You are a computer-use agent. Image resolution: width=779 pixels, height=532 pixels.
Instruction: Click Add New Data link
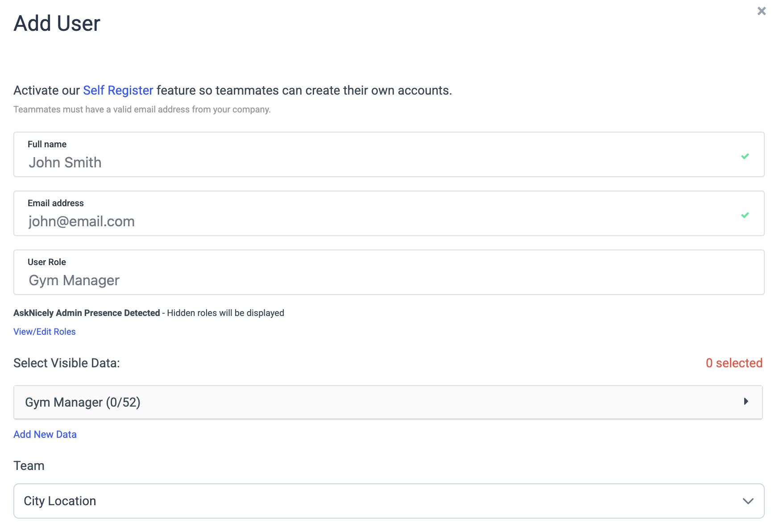(45, 434)
